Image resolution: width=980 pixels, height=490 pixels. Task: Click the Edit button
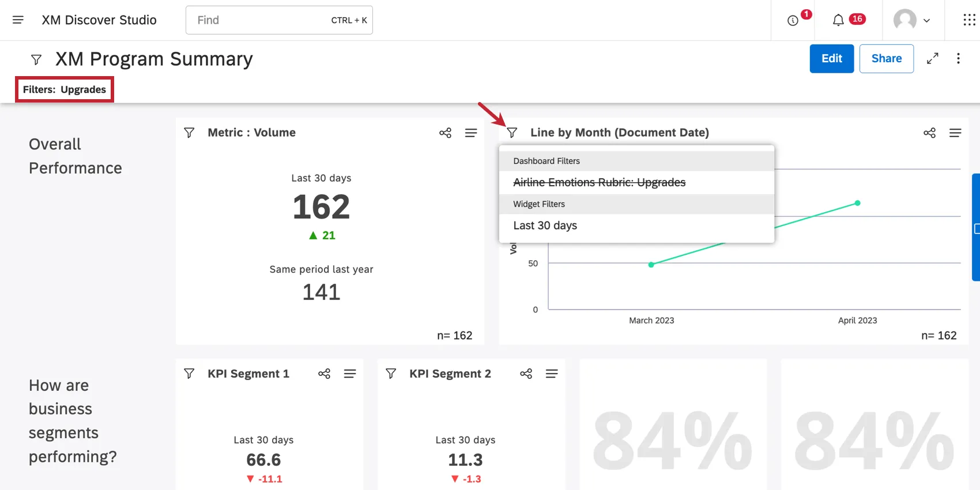pyautogui.click(x=832, y=59)
